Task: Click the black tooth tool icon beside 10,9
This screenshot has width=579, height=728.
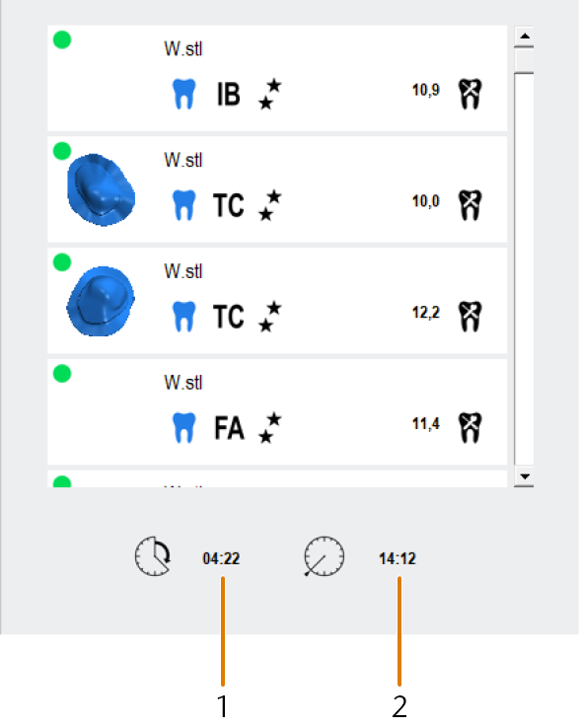Action: tap(470, 94)
